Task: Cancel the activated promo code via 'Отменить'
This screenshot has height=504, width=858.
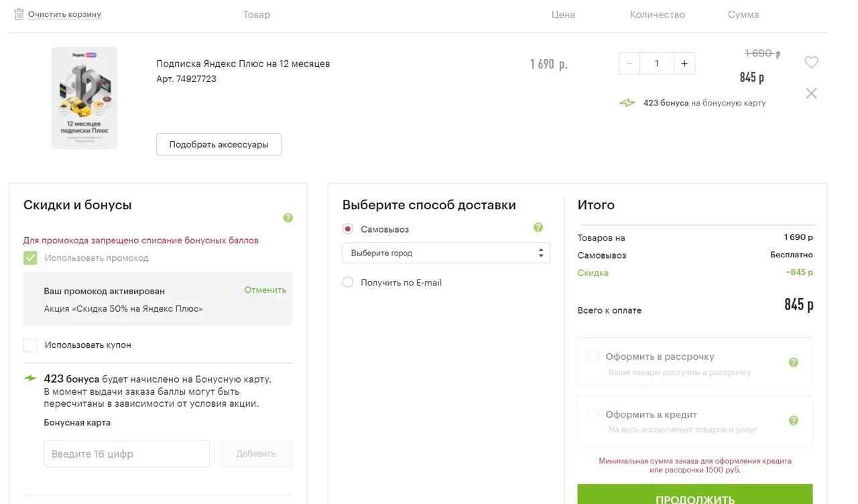Action: (265, 290)
